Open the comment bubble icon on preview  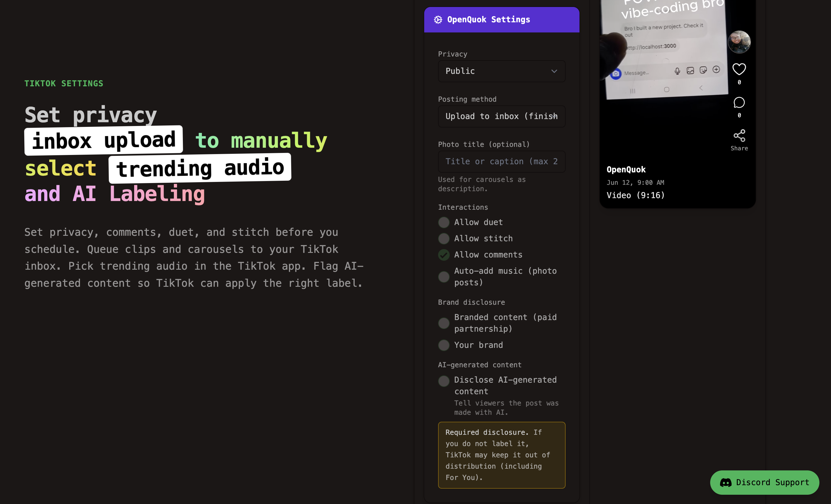pyautogui.click(x=739, y=103)
